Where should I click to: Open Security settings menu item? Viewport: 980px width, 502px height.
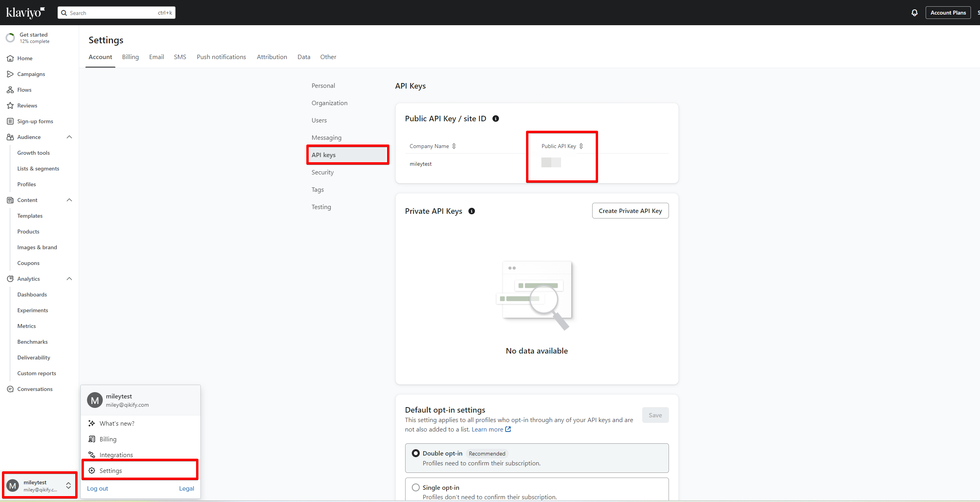[x=322, y=172]
